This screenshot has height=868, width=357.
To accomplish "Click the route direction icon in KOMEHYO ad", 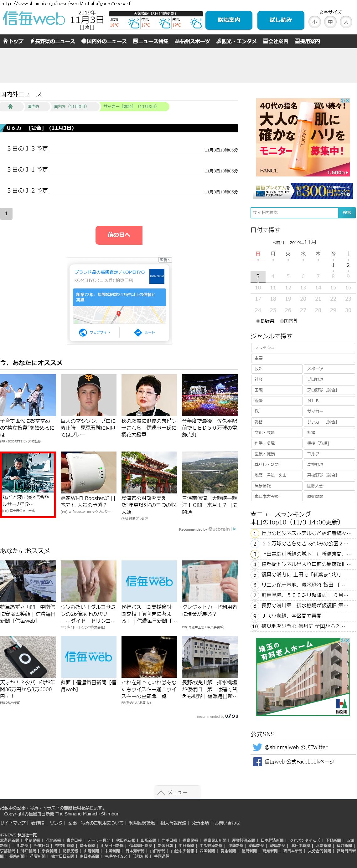I will point(138,333).
